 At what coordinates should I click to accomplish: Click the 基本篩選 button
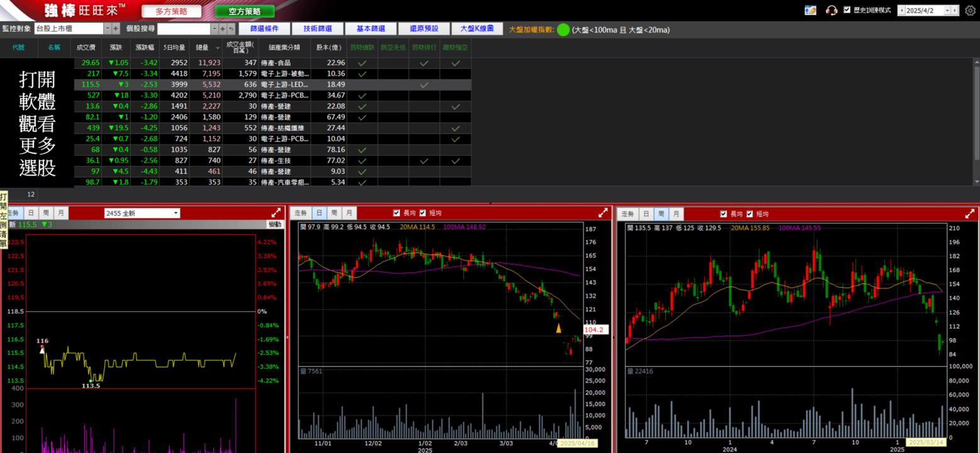370,29
